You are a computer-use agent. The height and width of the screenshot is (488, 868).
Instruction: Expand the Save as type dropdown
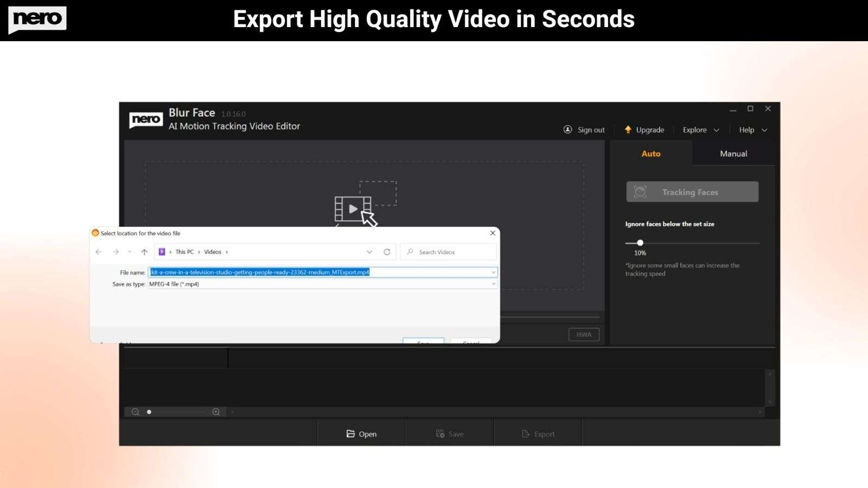pos(493,284)
